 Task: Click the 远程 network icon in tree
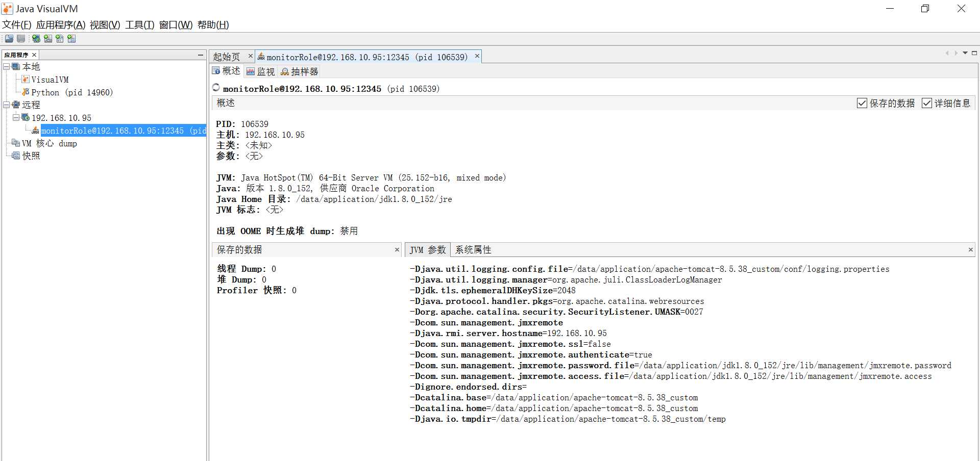pos(16,105)
